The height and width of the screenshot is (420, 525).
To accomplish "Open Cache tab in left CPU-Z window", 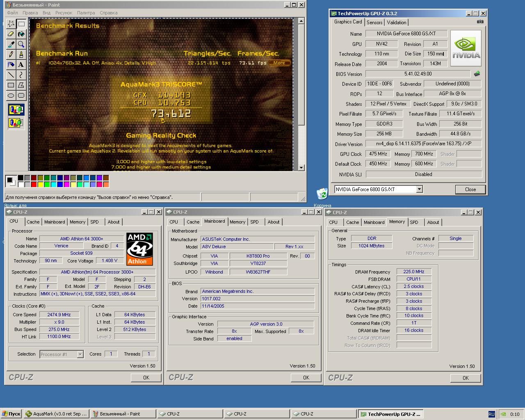I will [33, 222].
